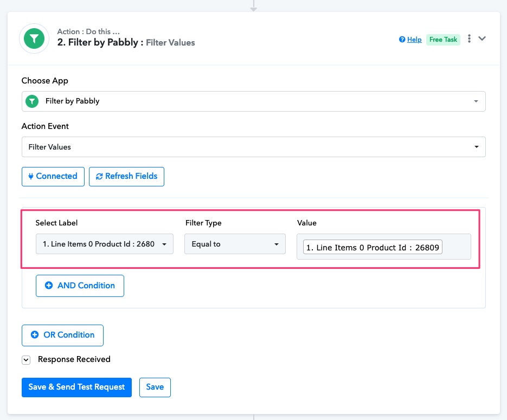Add an OR Condition
This screenshot has height=420, width=507.
[x=62, y=335]
